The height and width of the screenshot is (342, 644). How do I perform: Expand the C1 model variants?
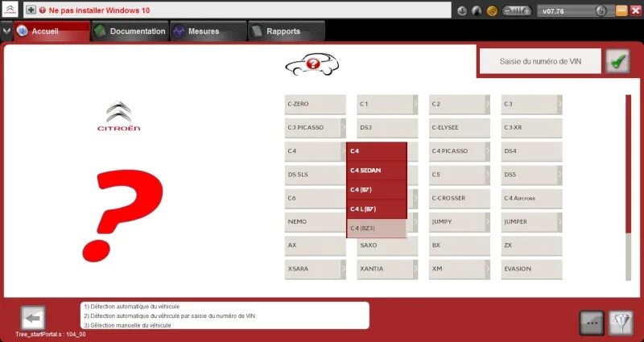(415, 105)
